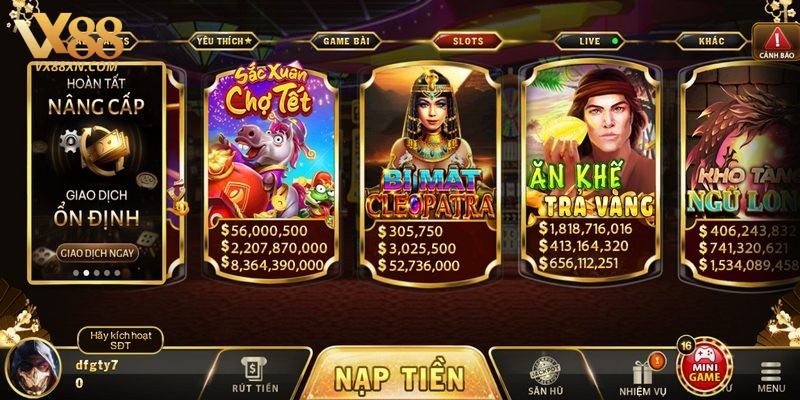Click the player avatar picture
Image resolution: width=800 pixels, height=400 pixels.
click(33, 368)
